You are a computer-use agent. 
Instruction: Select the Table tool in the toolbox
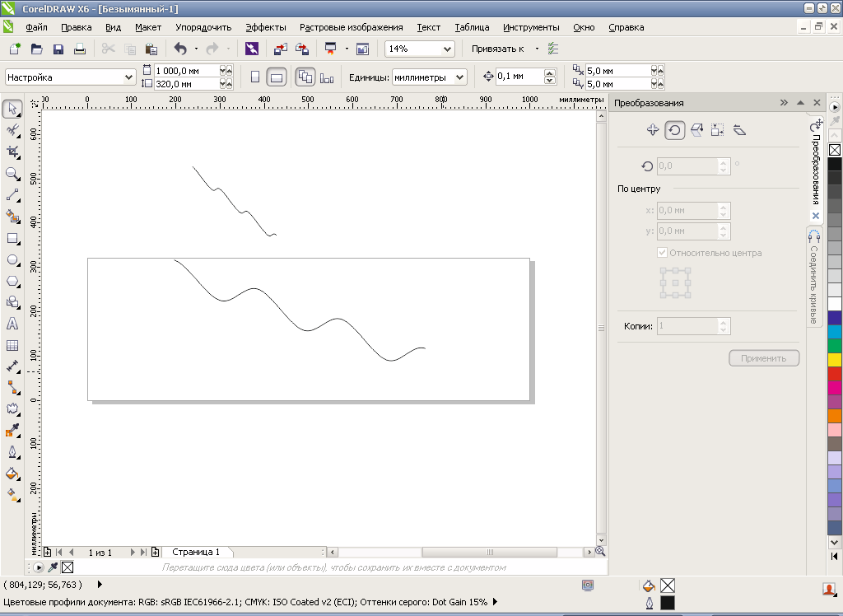pyautogui.click(x=12, y=346)
